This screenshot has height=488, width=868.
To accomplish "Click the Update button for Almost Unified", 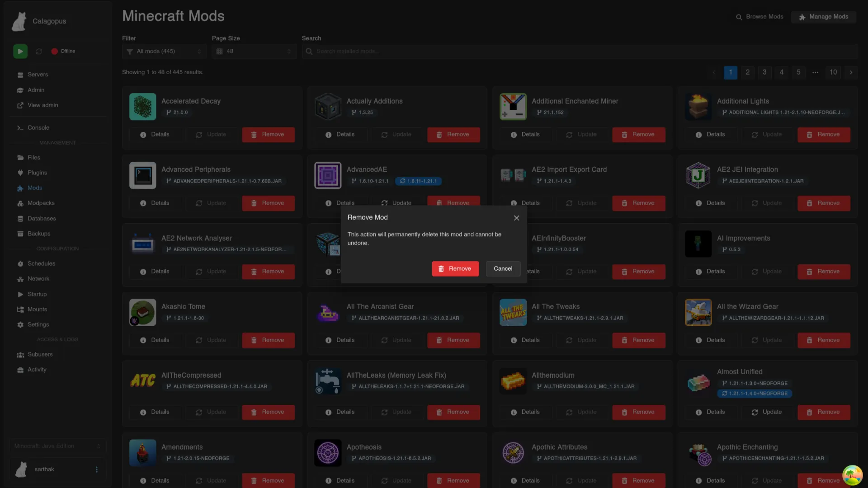I will click(767, 412).
